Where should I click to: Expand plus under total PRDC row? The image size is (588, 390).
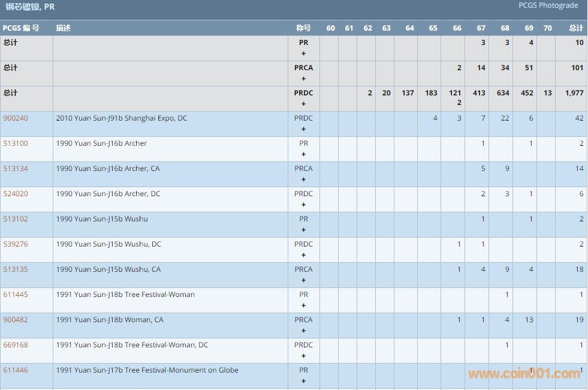click(x=303, y=104)
